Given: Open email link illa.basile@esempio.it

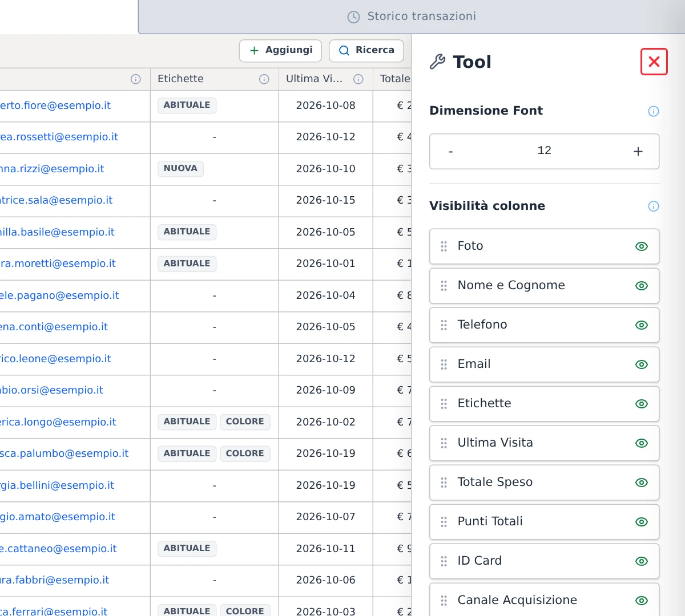Looking at the screenshot, I should click(x=57, y=232).
